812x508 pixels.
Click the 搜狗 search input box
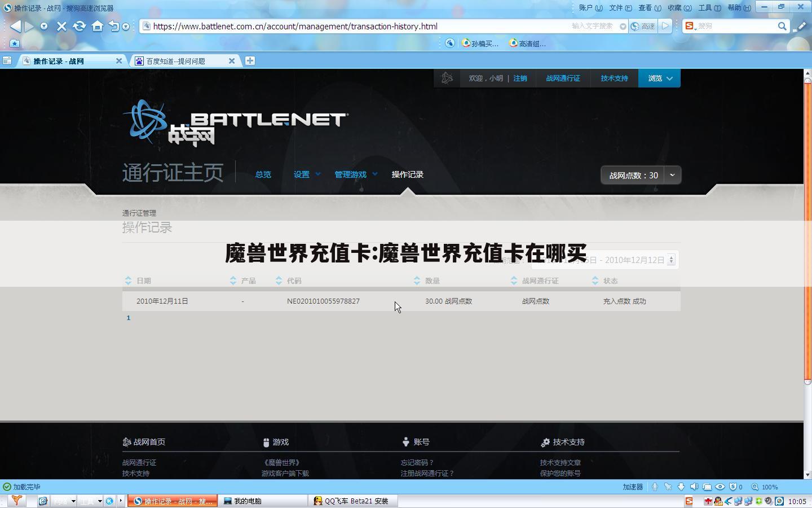tap(736, 26)
